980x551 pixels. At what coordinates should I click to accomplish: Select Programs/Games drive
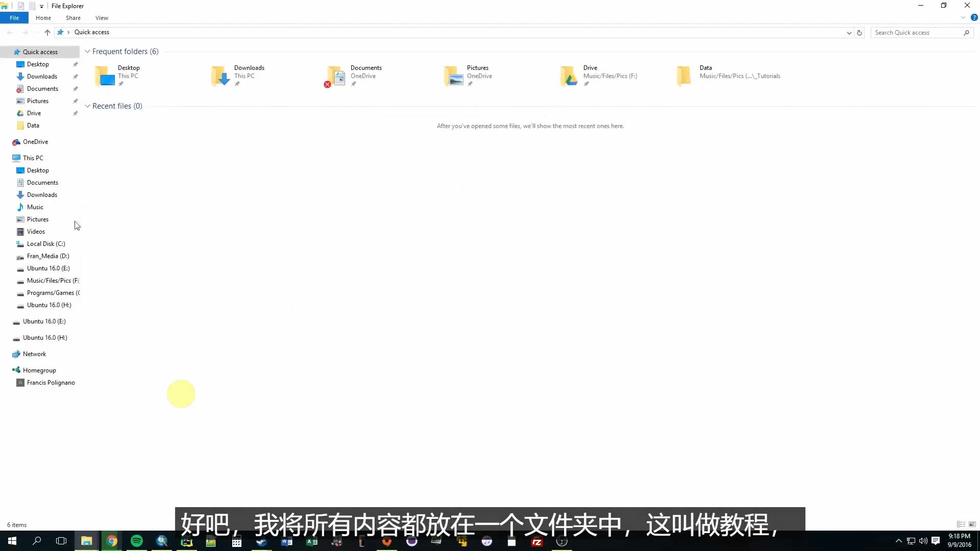tap(53, 293)
